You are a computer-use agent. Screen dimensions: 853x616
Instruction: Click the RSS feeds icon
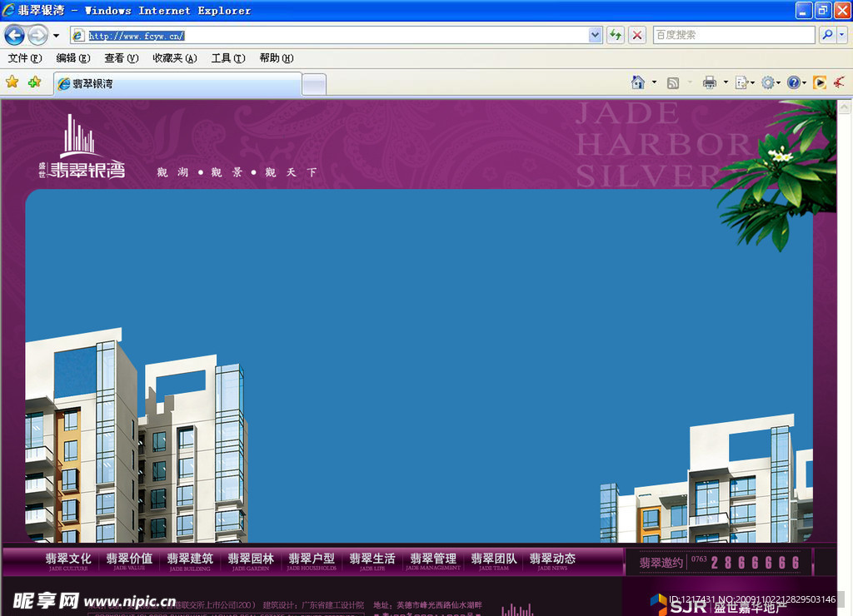pos(673,82)
